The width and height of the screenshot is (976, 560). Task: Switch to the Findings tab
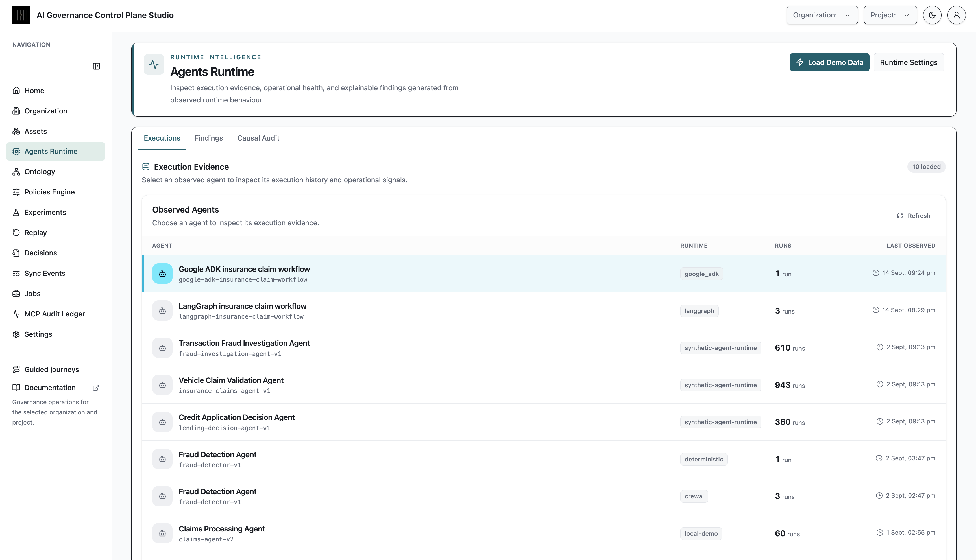(x=208, y=138)
